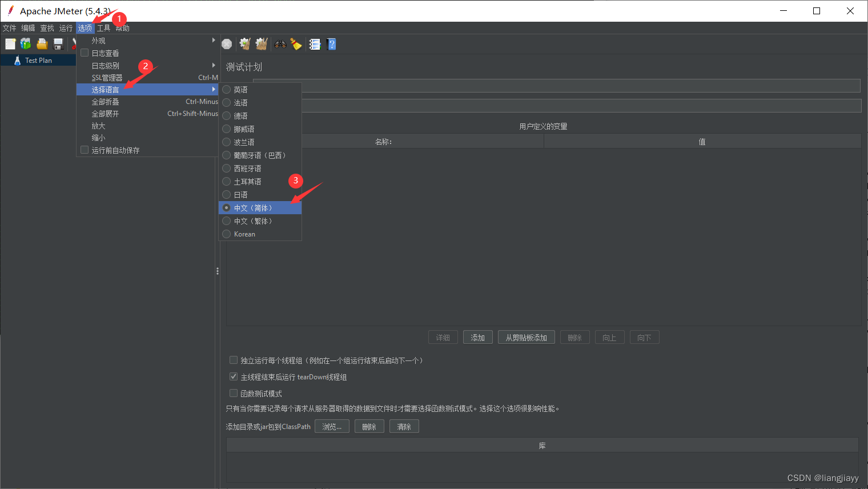Image resolution: width=868 pixels, height=489 pixels.
Task: Choose the 缩小 menu item
Action: [x=147, y=138]
